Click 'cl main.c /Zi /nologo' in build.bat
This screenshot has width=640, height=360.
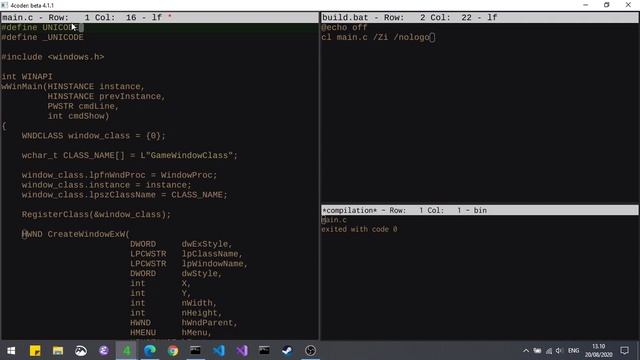pos(376,37)
